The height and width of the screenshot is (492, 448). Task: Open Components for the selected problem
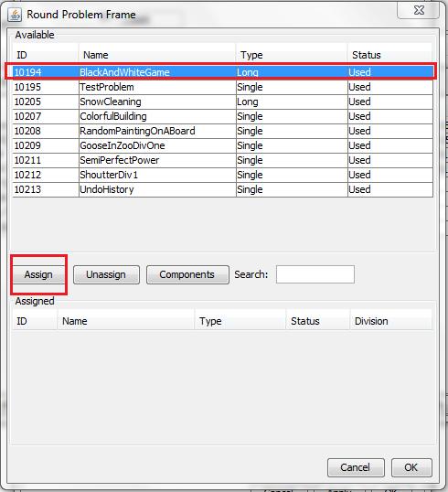coord(187,274)
